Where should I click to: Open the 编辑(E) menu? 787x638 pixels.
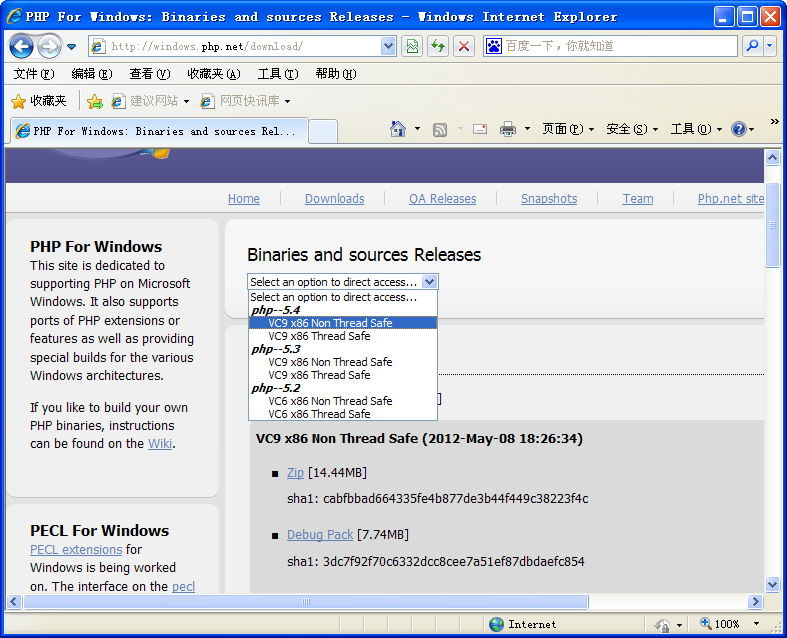click(92, 74)
